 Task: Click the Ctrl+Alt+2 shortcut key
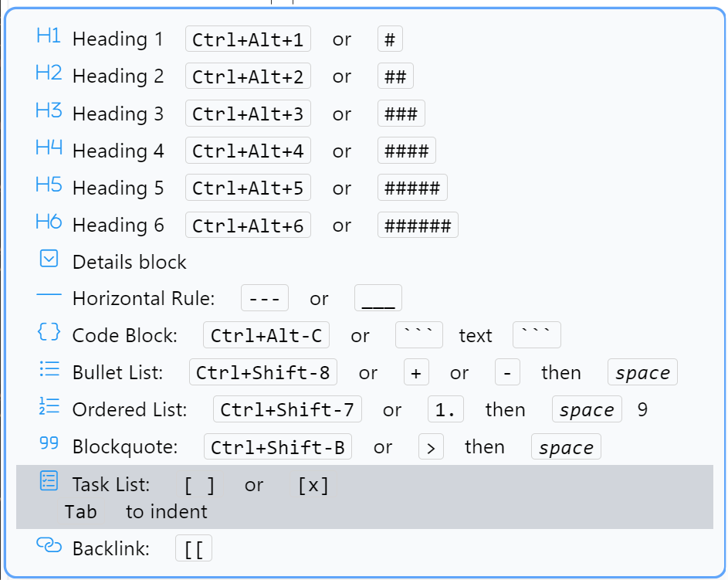pos(248,76)
